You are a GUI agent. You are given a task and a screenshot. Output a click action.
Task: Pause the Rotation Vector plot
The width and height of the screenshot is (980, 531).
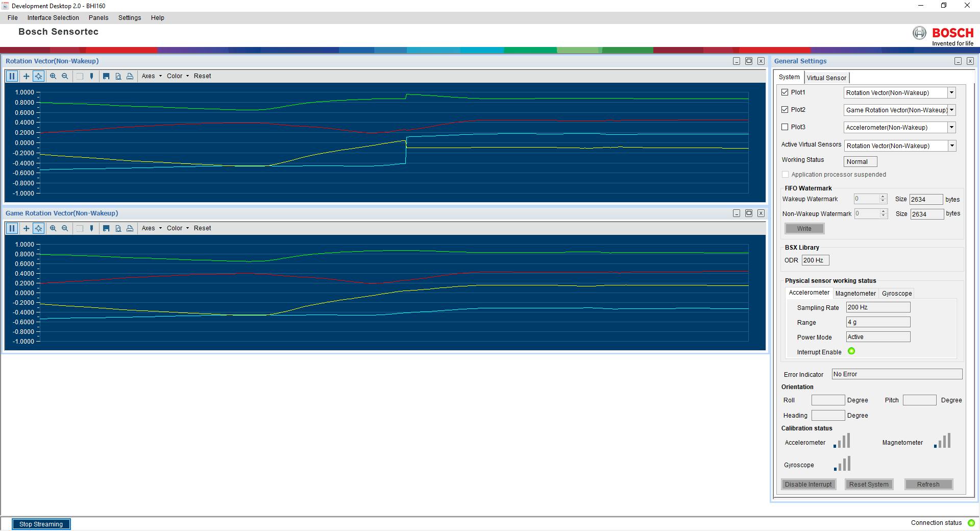(x=12, y=76)
